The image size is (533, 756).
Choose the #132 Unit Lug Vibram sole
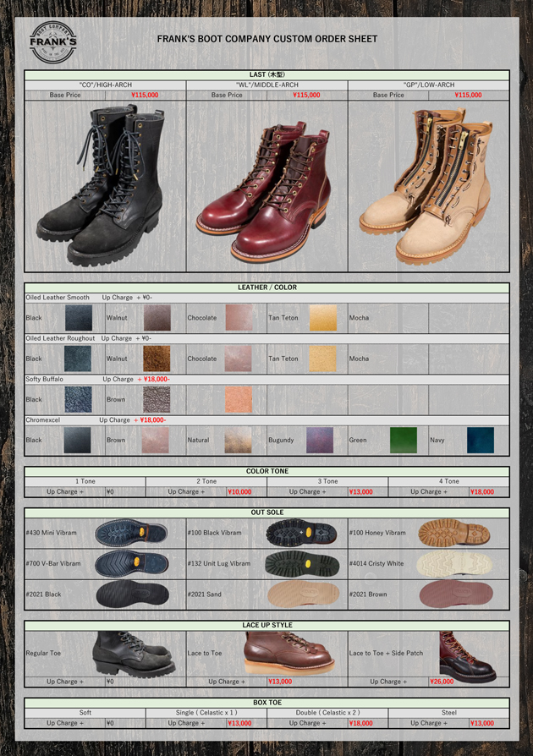point(301,563)
